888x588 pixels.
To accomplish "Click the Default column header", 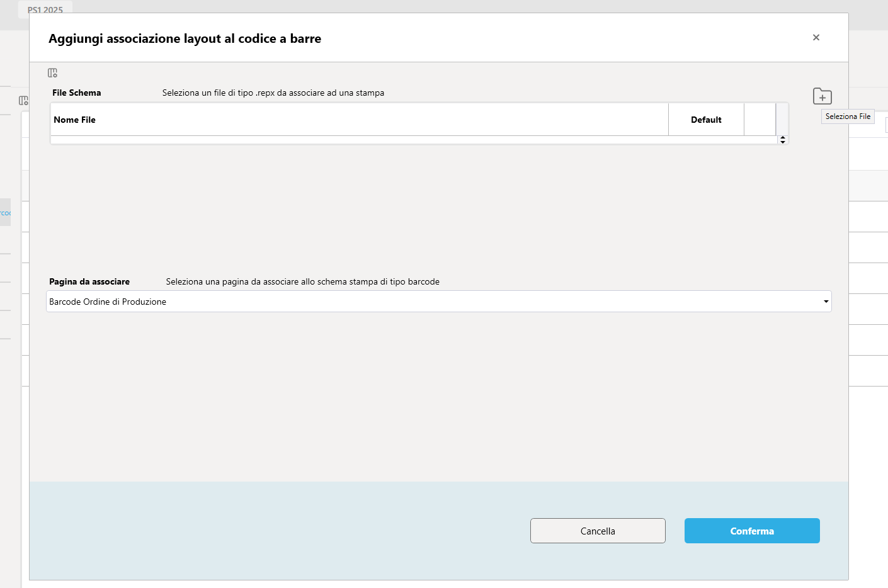I will click(x=706, y=120).
